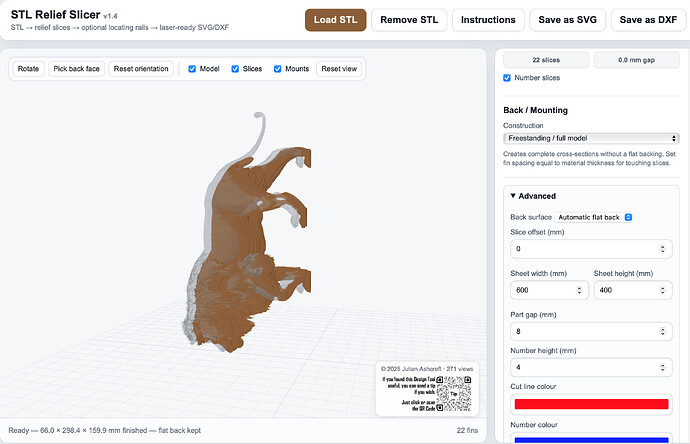Click the Slice offset input field
The image size is (690, 444).
pyautogui.click(x=591, y=249)
